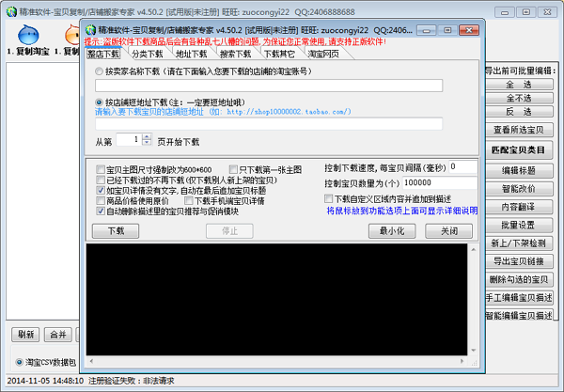Switch to the 搜索下载 tab
This screenshot has width=564, height=392.
[235, 54]
